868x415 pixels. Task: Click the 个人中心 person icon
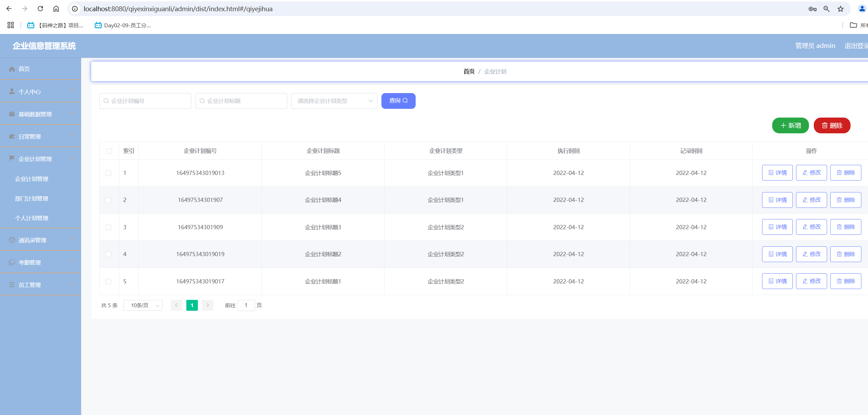[12, 91]
